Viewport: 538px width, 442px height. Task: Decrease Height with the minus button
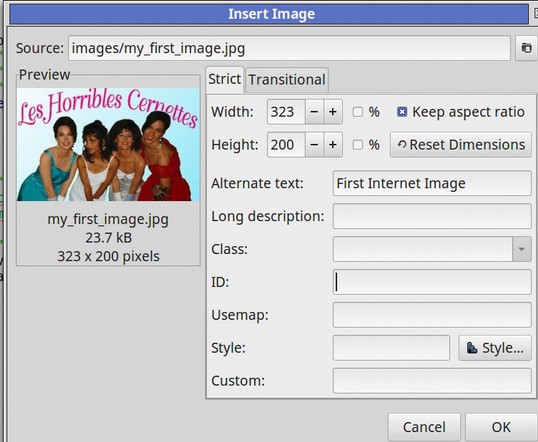pyautogui.click(x=314, y=144)
